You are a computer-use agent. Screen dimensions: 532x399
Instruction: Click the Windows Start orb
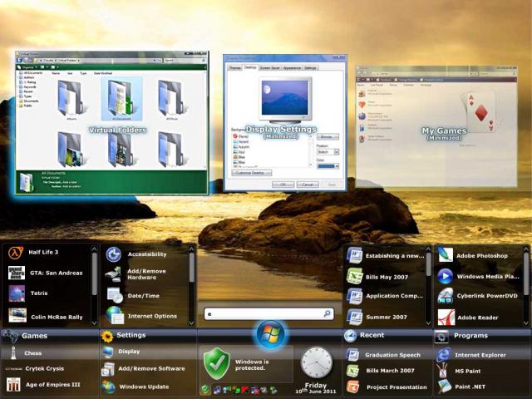click(x=270, y=333)
